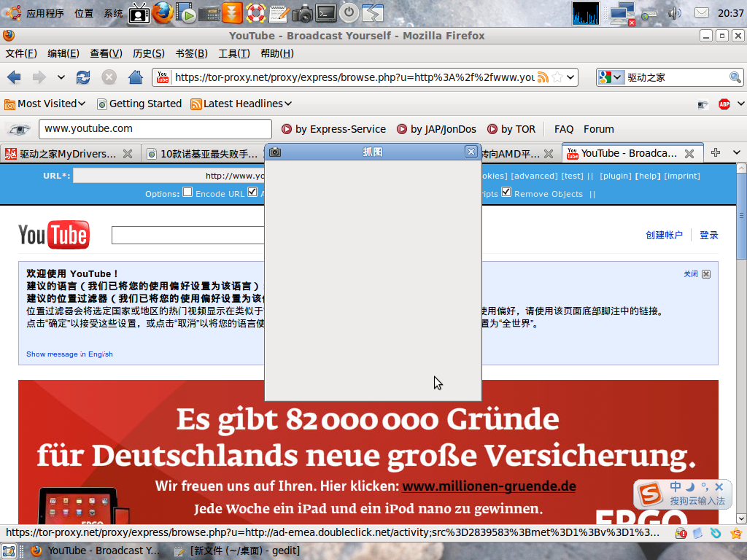Open the lifebuoy help icon
Image resolution: width=747 pixels, height=560 pixels.
[x=255, y=13]
